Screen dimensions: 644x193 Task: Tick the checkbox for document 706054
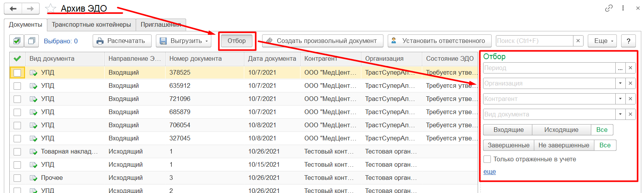(17, 125)
